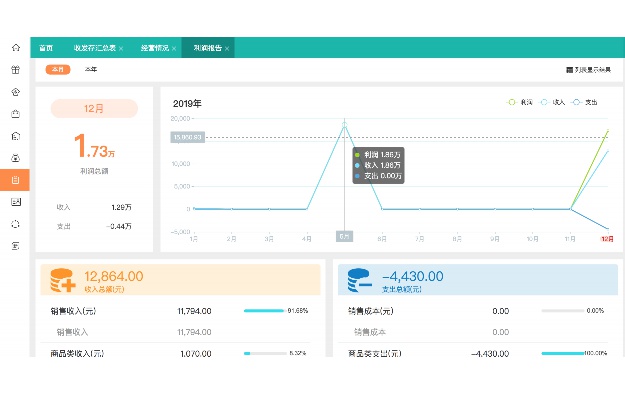The image size is (625, 394).
Task: Click the chart tooltip 利润 line
Action: (378, 155)
